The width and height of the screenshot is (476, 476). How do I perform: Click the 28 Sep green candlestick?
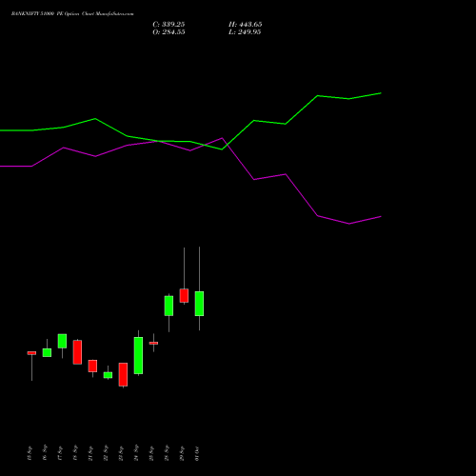pyautogui.click(x=169, y=306)
